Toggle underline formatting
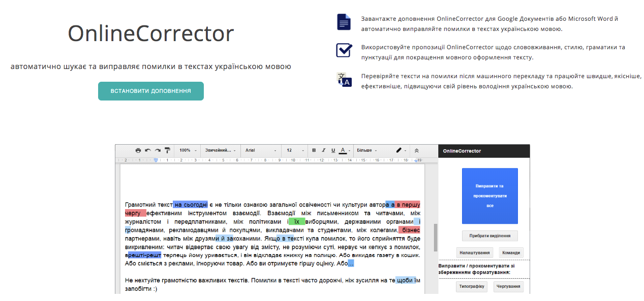Image resolution: width=644 pixels, height=301 pixels. pyautogui.click(x=333, y=150)
